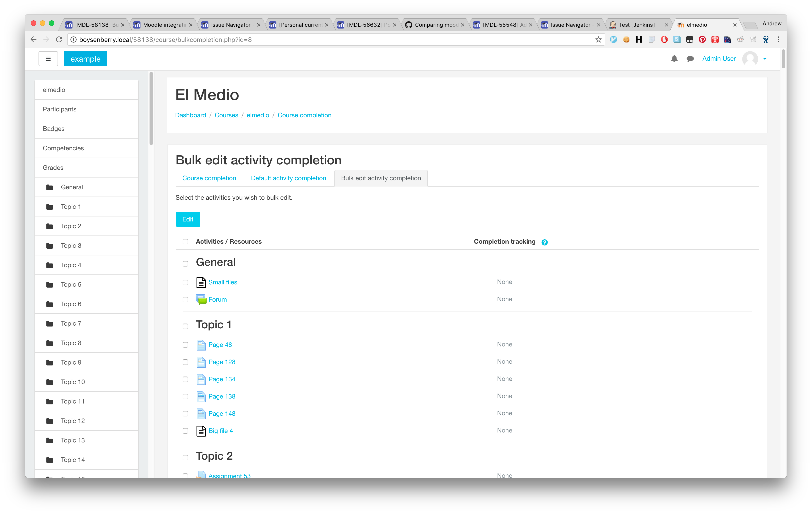Click the Page 134 page icon

tap(201, 379)
